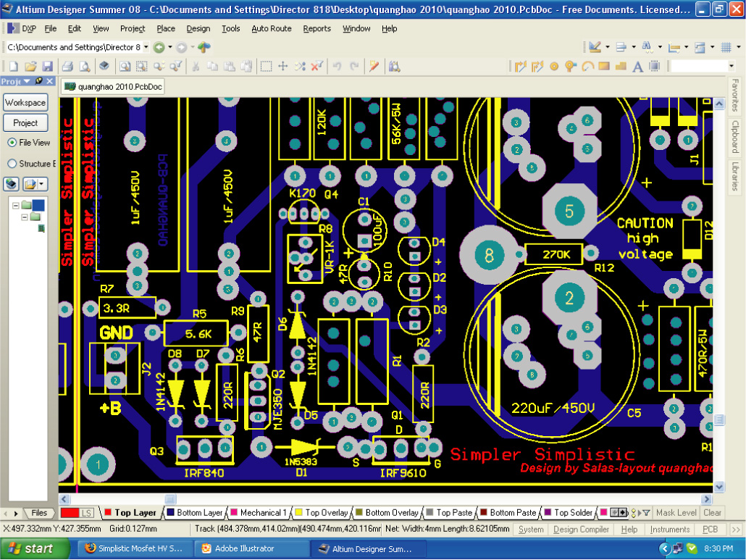Image resolution: width=746 pixels, height=560 pixels.
Task: Open the address path dropdown
Action: click(146, 47)
